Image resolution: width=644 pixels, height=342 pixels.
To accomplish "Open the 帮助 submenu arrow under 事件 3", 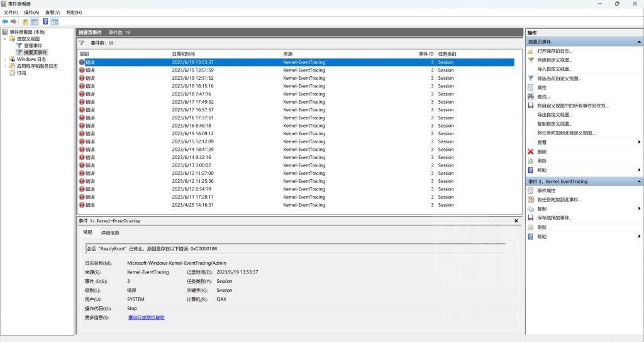I will point(639,236).
